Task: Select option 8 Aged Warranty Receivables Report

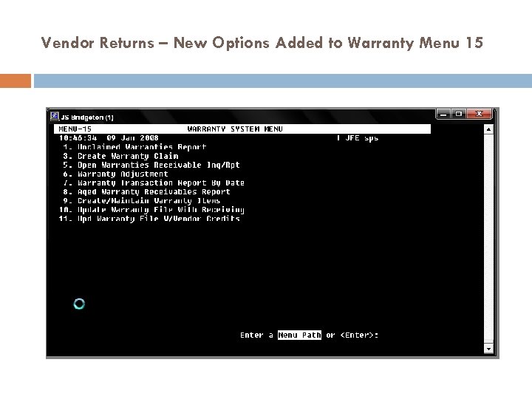Action: coord(146,191)
